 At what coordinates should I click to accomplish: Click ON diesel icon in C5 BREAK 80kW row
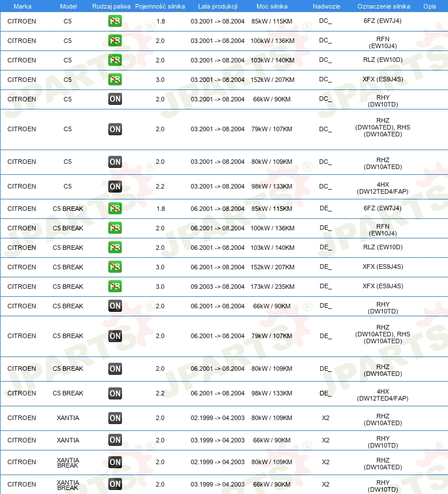(x=115, y=369)
